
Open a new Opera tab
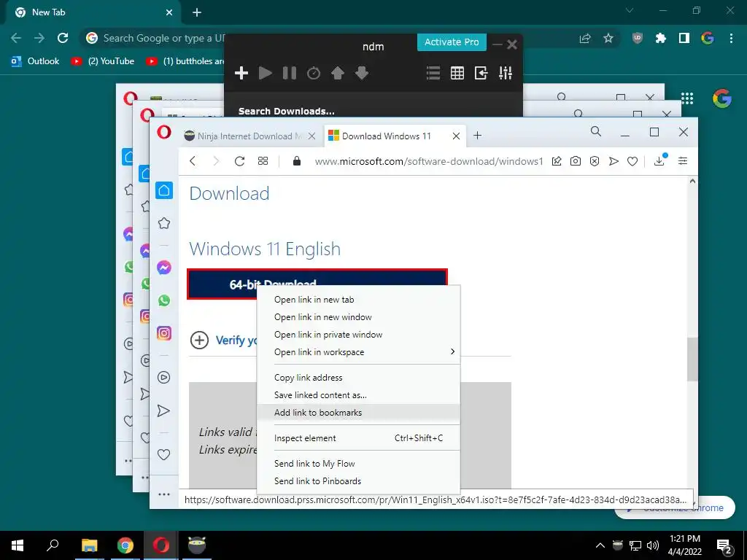point(477,136)
